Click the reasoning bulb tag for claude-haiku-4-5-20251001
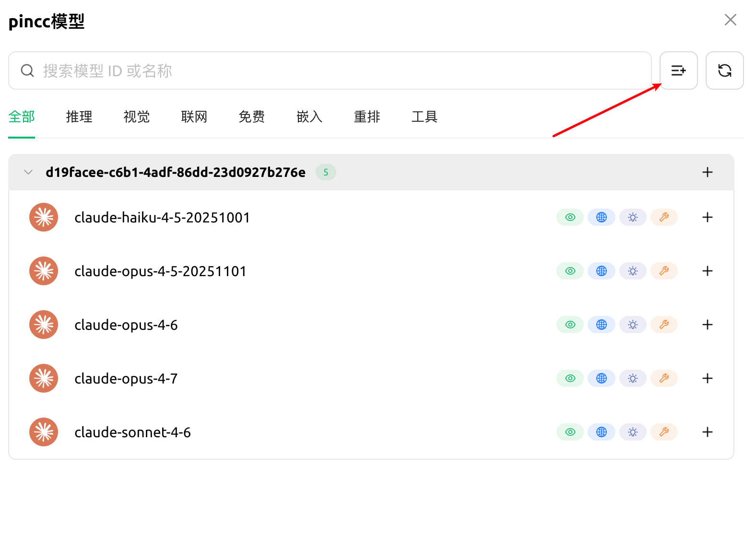 point(633,217)
